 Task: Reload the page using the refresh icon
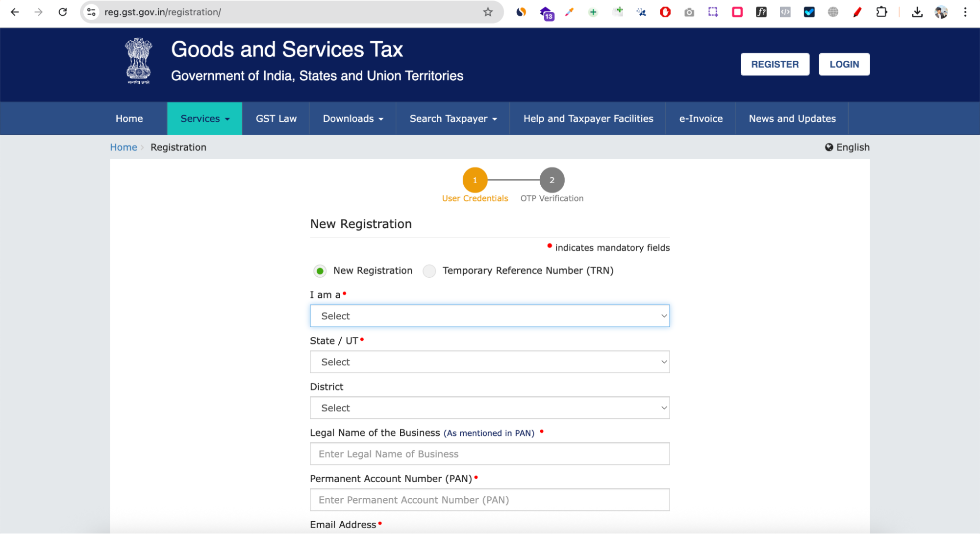[x=63, y=12]
